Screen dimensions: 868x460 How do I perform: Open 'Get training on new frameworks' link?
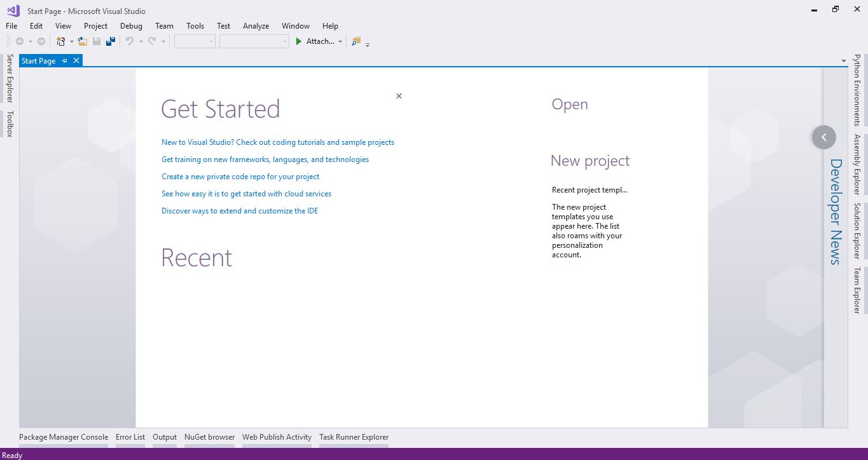[265, 159]
